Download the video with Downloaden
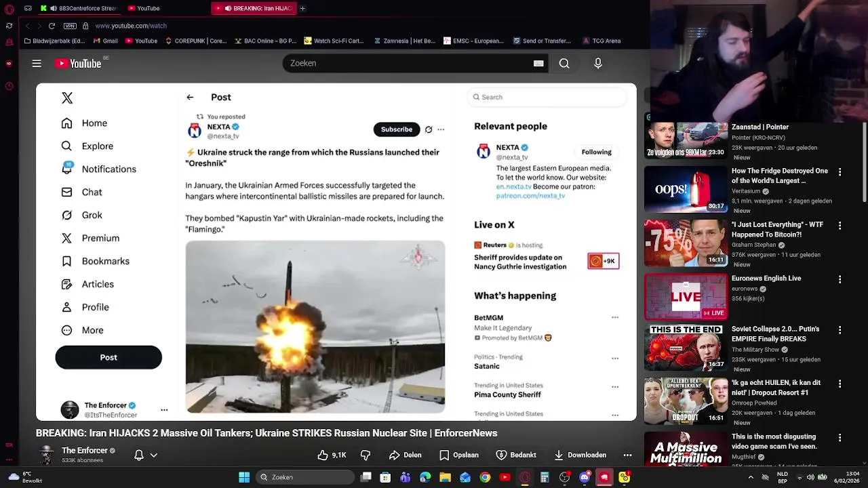 [x=580, y=455]
